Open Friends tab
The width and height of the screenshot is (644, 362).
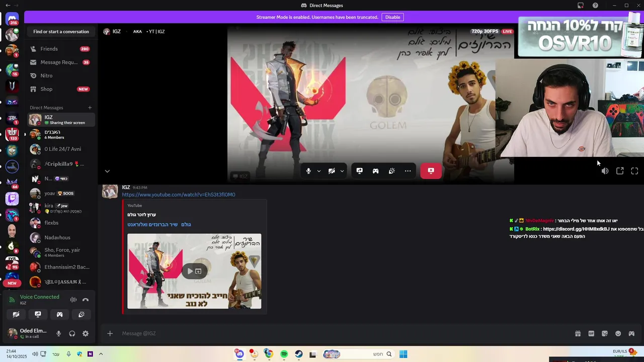(x=61, y=49)
